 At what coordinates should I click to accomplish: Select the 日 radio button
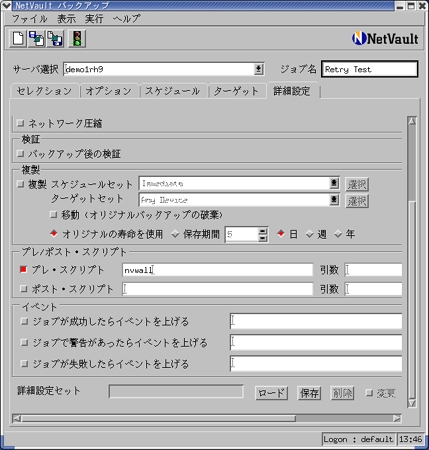281,234
